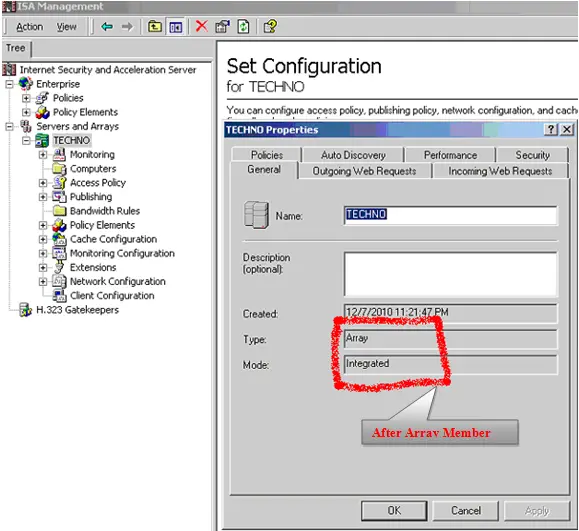Select Internet Security and Acceleration Server root
The image size is (579, 531).
tap(108, 70)
